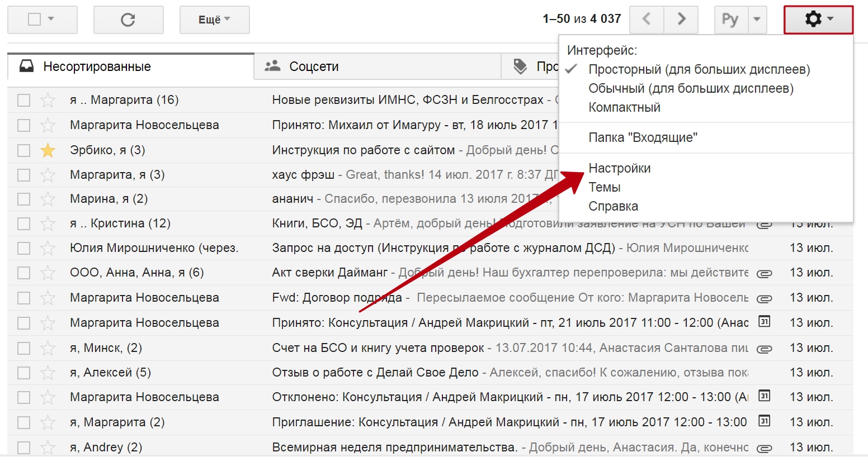Star the Марина ананич email
The width and height of the screenshot is (868, 457).
(x=48, y=199)
